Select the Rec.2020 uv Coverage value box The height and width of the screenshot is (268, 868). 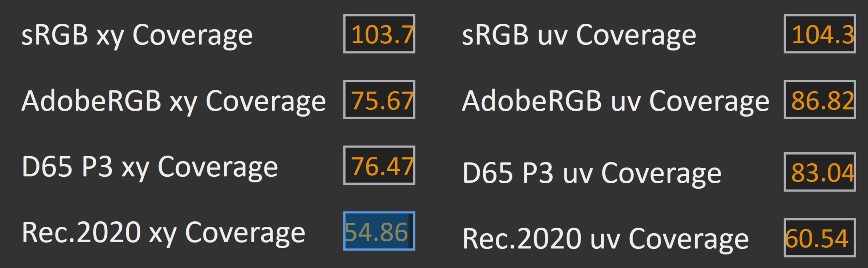(x=819, y=238)
